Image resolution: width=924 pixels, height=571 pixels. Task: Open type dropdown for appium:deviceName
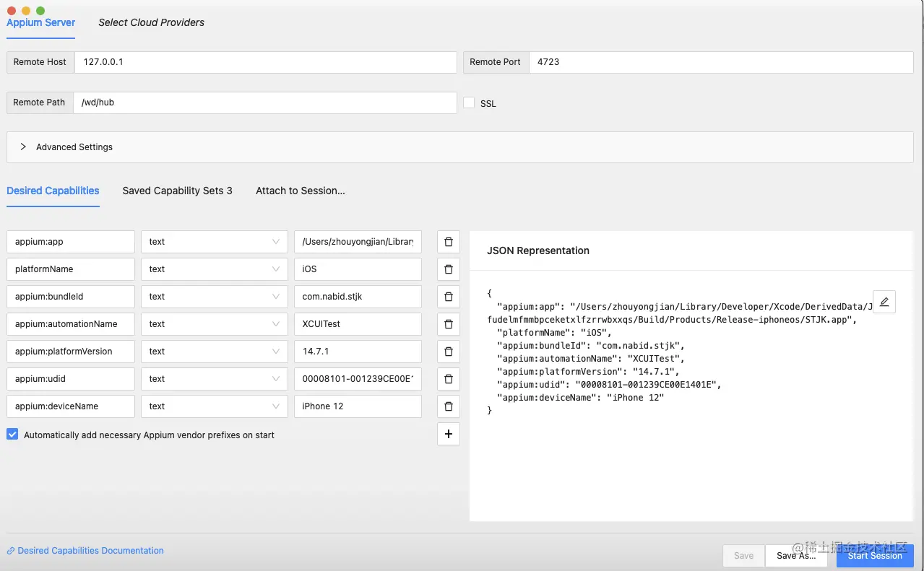click(x=215, y=406)
